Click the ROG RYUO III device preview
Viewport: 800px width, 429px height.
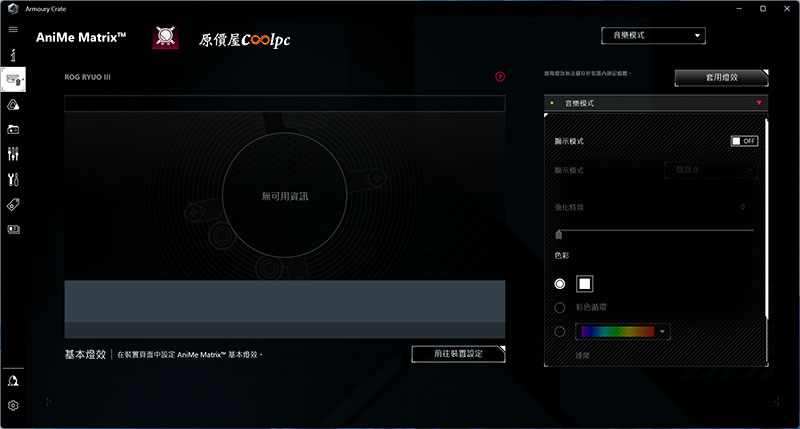click(x=285, y=196)
